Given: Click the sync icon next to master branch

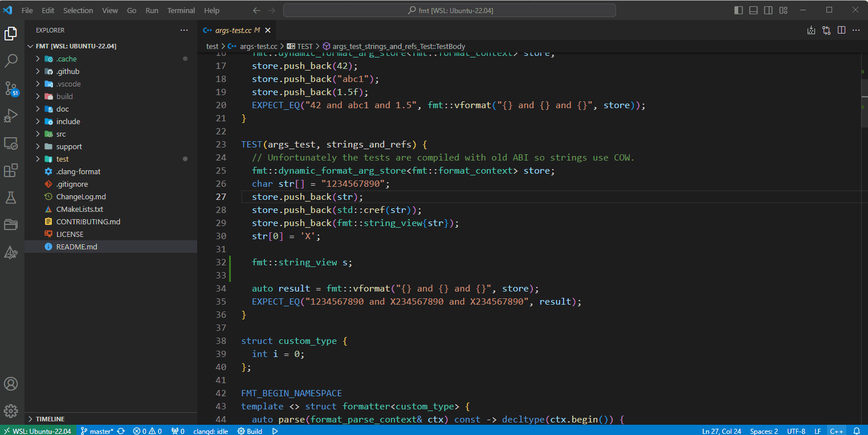Looking at the screenshot, I should pos(120,431).
